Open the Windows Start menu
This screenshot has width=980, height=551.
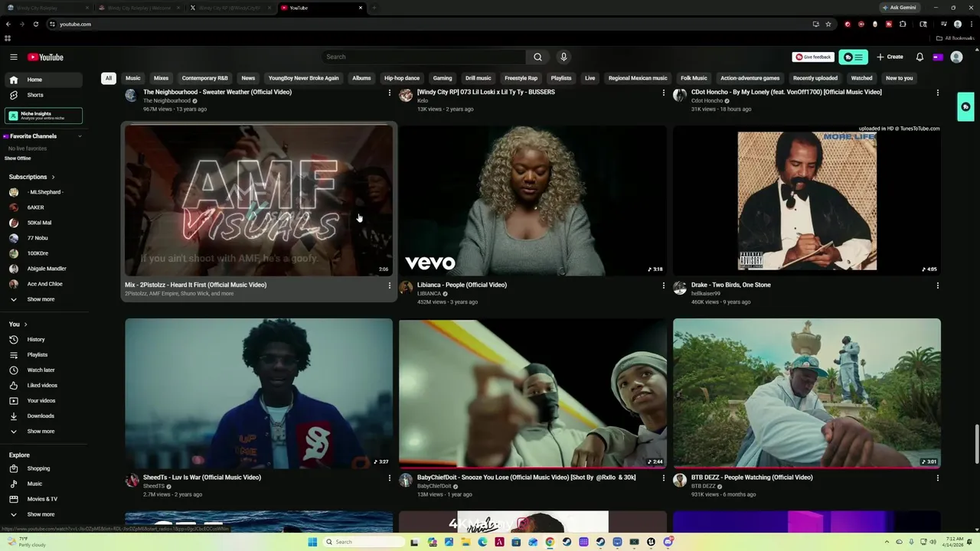(312, 542)
